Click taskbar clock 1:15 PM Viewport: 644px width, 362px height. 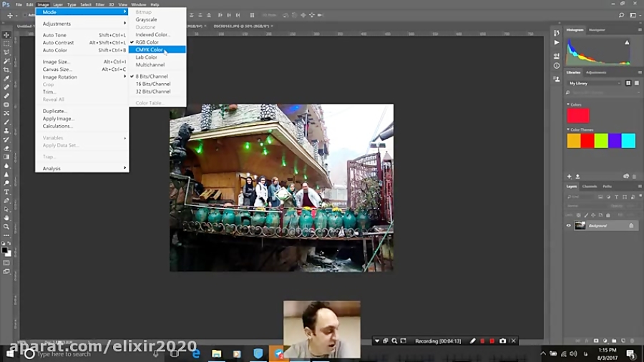click(608, 350)
